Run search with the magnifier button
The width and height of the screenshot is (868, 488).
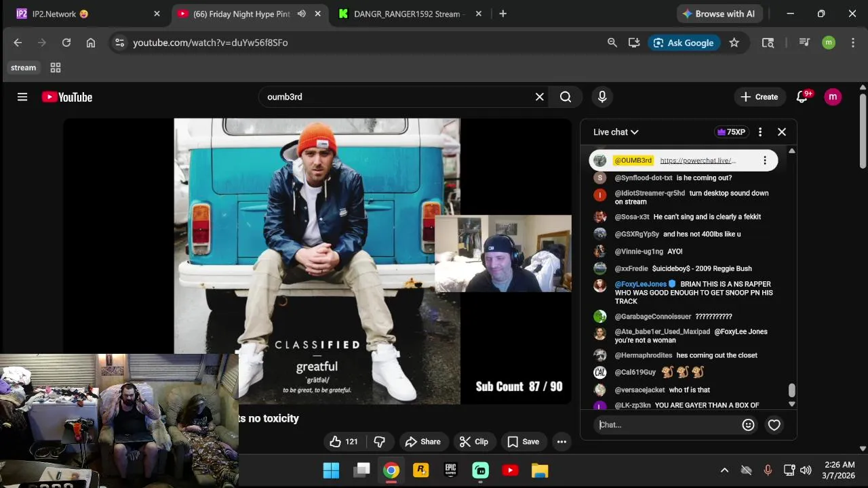[566, 97]
